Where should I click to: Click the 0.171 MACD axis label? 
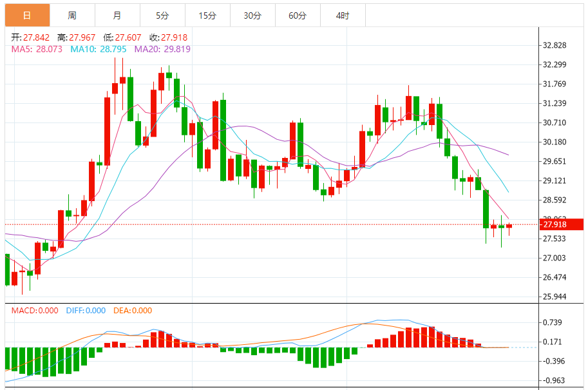pos(553,342)
